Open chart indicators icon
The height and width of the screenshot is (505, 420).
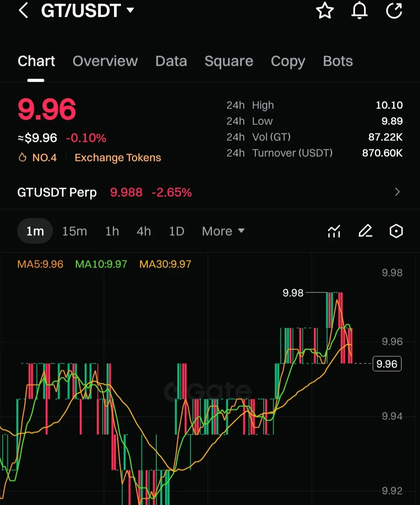pyautogui.click(x=334, y=231)
